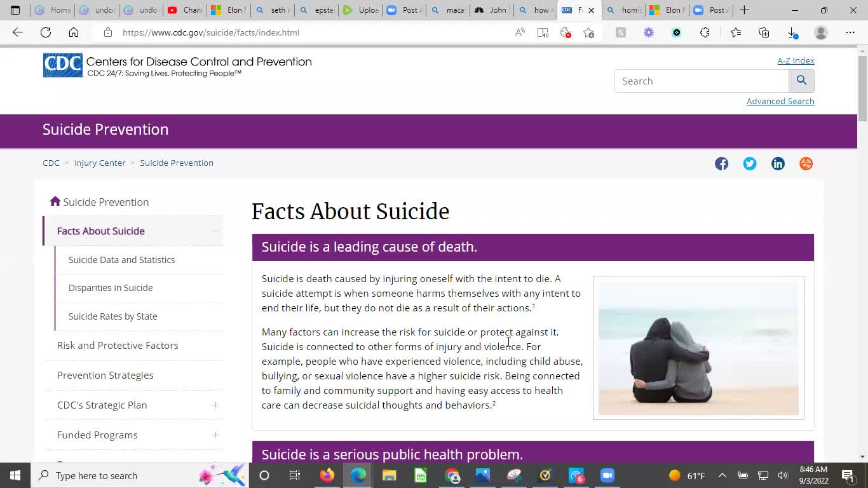Open Suicide Rates by State page
Screen dimensions: 868x488
pos(112,316)
